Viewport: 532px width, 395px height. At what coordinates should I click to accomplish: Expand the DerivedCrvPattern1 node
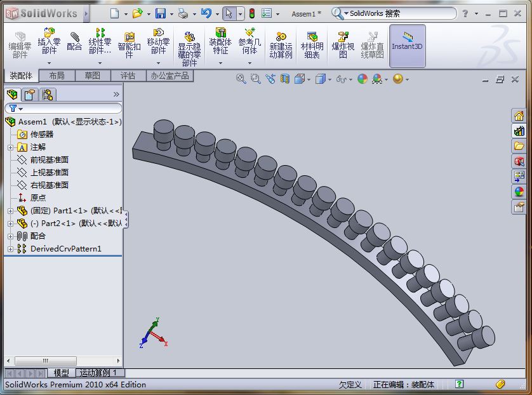click(x=10, y=249)
